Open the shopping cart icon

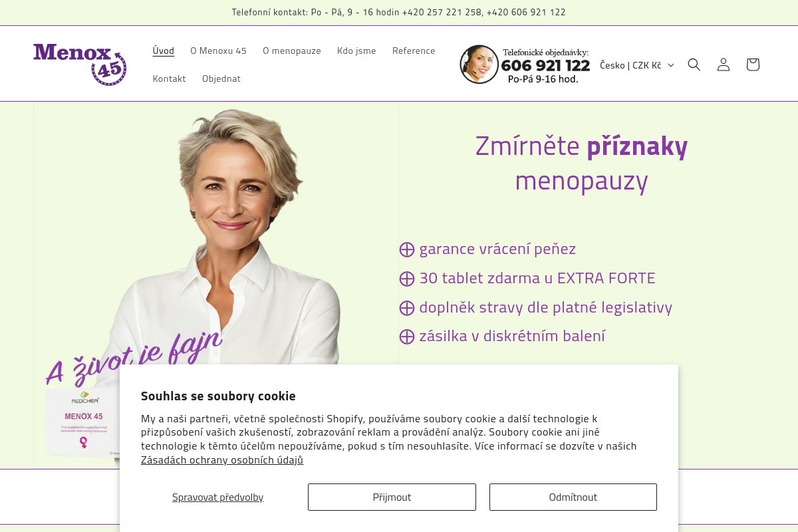pos(753,65)
